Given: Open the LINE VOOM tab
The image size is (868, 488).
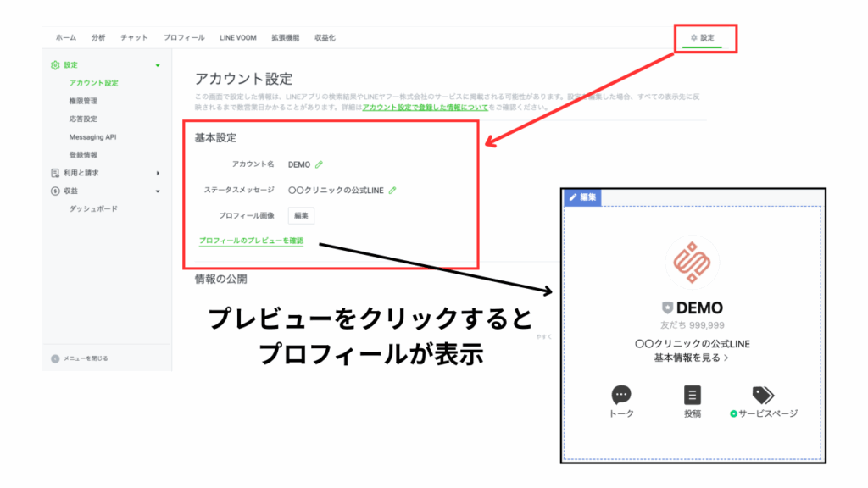Looking at the screenshot, I should 238,37.
